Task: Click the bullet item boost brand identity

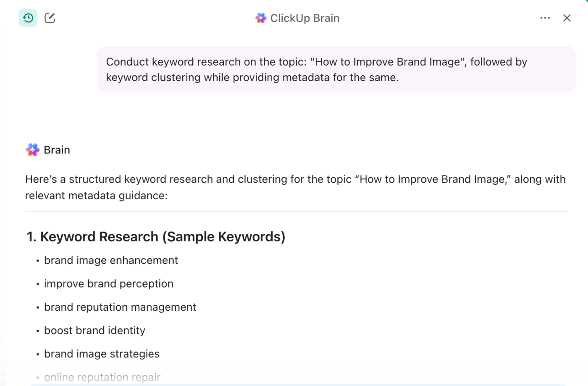Action: pos(94,330)
